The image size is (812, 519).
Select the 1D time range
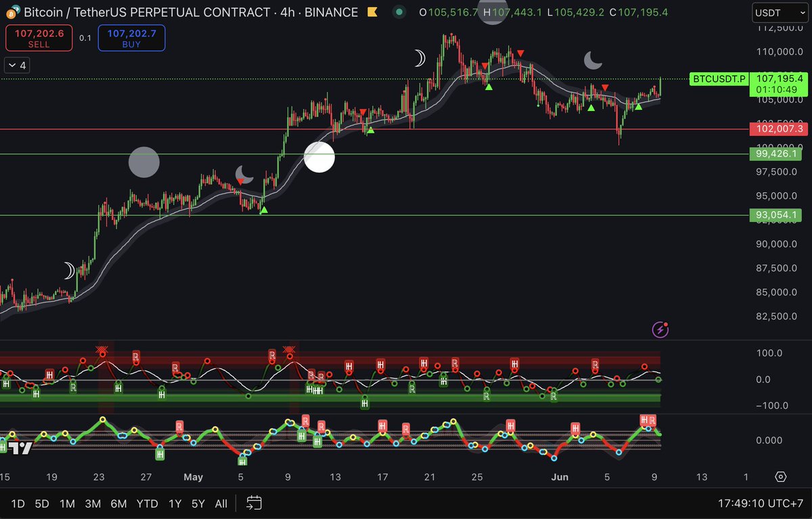18,503
